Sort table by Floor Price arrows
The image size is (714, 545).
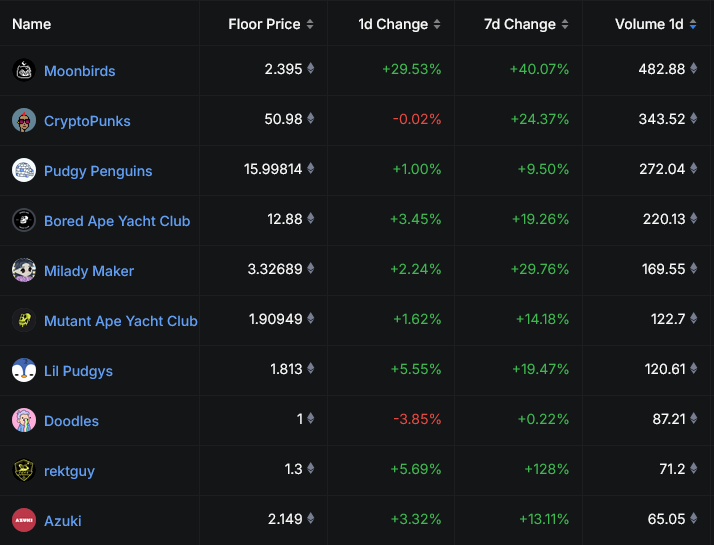click(x=310, y=24)
